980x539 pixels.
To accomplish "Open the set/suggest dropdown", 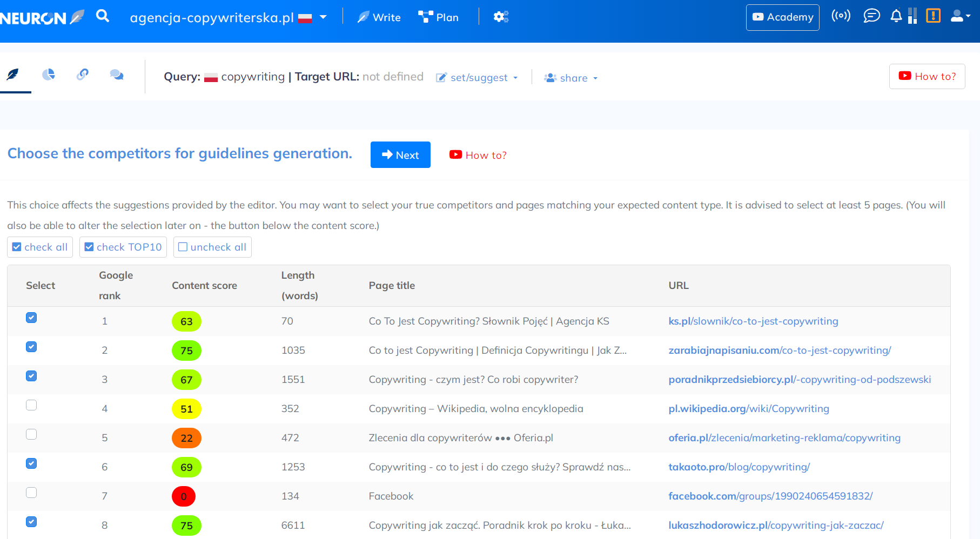I will 476,78.
